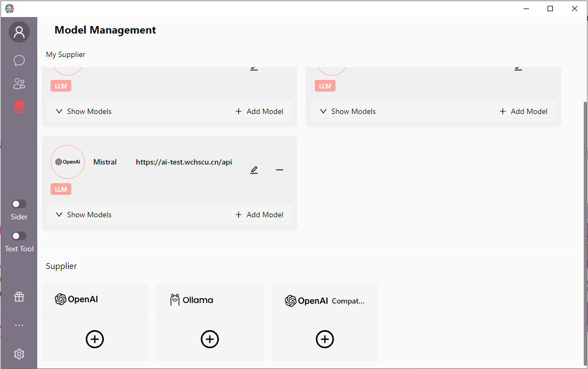Viewport: 588px width, 369px height.
Task: Expand Show Models in top-right supplier card
Action: pyautogui.click(x=348, y=111)
